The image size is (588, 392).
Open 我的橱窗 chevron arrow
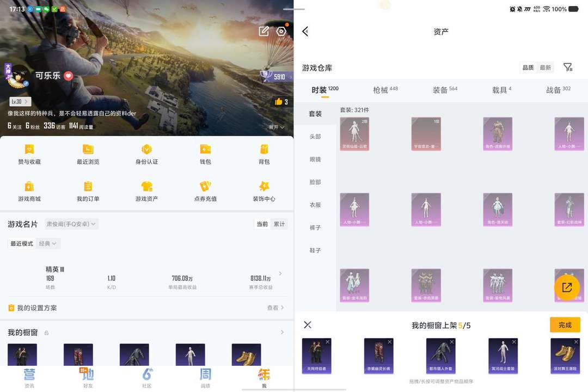[282, 332]
